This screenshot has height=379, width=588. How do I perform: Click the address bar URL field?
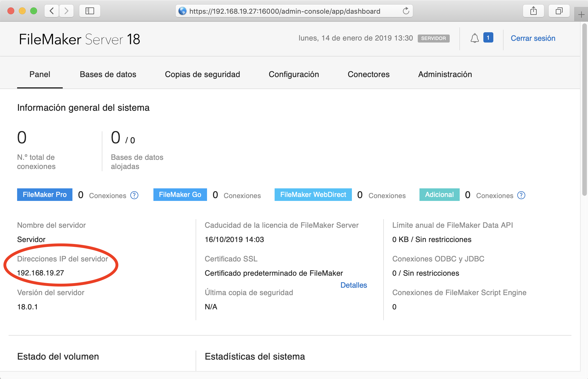(x=294, y=11)
